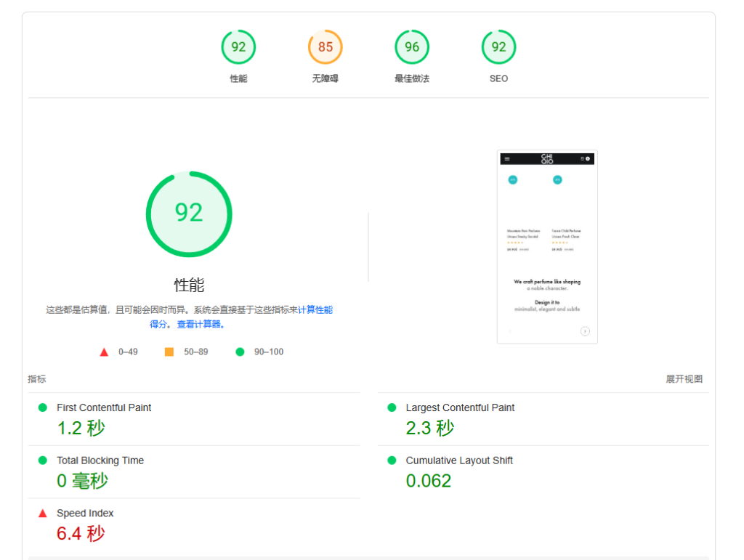The height and width of the screenshot is (560, 744).
Task: Open the 查看计算器 link
Action: 201,324
